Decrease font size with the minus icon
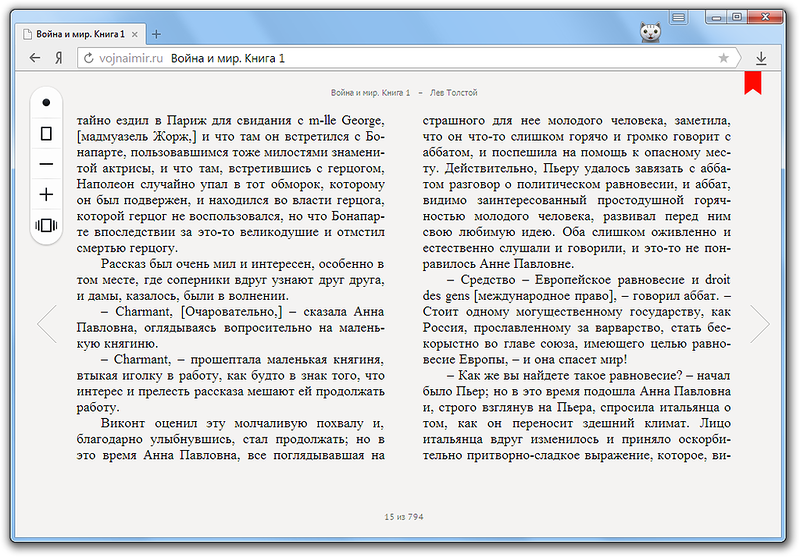 [x=46, y=164]
